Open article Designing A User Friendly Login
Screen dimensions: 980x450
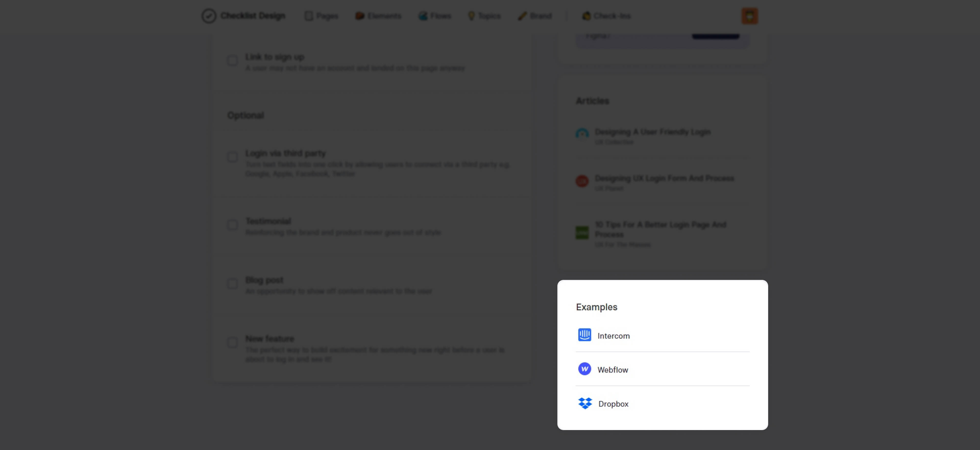pyautogui.click(x=653, y=132)
